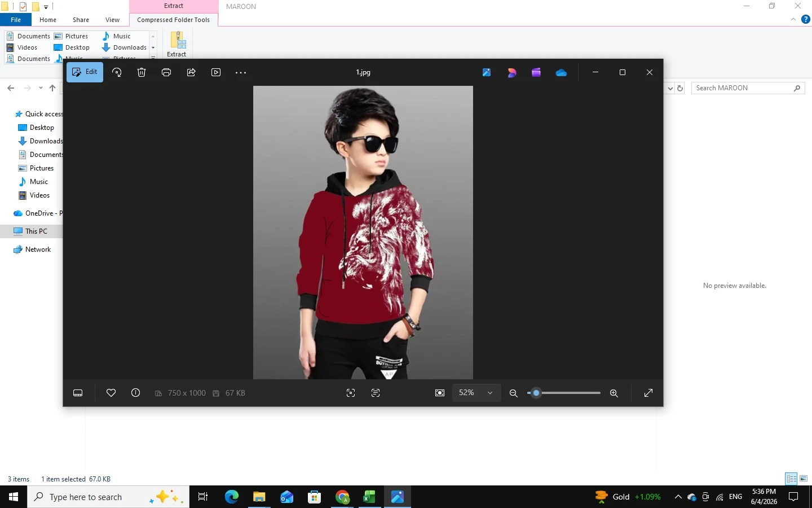Open the 52% zoom level dropdown

(476, 393)
